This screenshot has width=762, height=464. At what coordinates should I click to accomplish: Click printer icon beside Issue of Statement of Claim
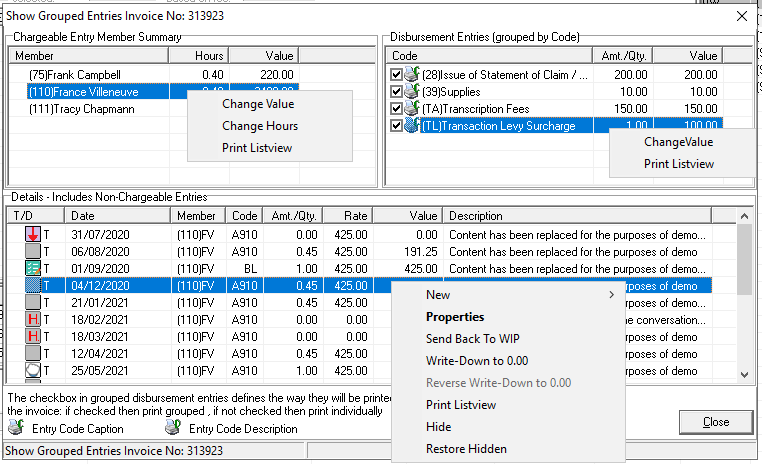tap(412, 74)
